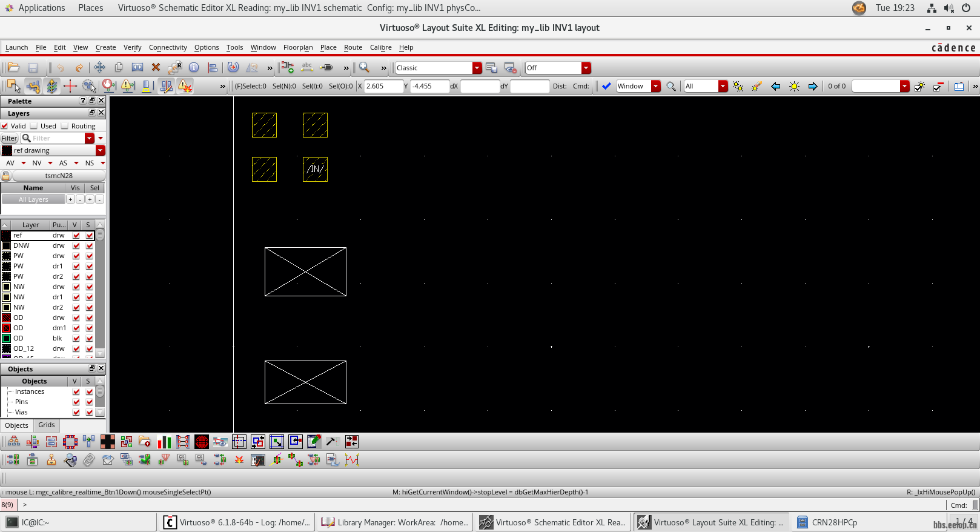This screenshot has height=532, width=980.
Task: Open the Create menu
Action: [105, 47]
